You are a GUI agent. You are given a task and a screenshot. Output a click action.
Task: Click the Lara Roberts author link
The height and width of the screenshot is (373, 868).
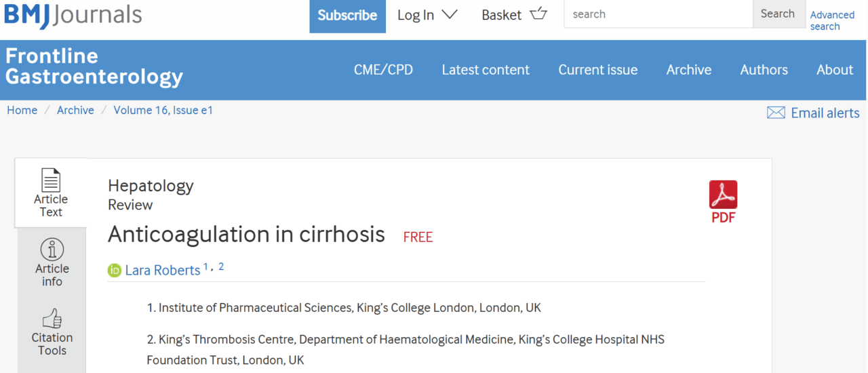click(x=163, y=271)
